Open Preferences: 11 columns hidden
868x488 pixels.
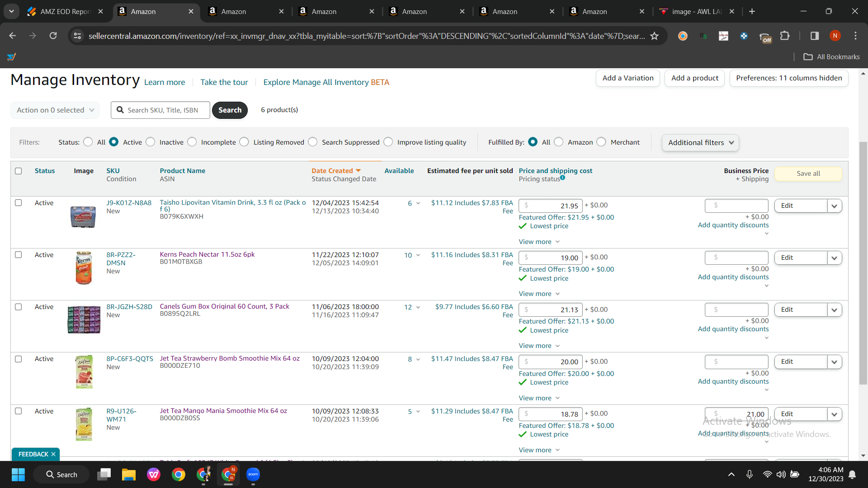point(789,78)
